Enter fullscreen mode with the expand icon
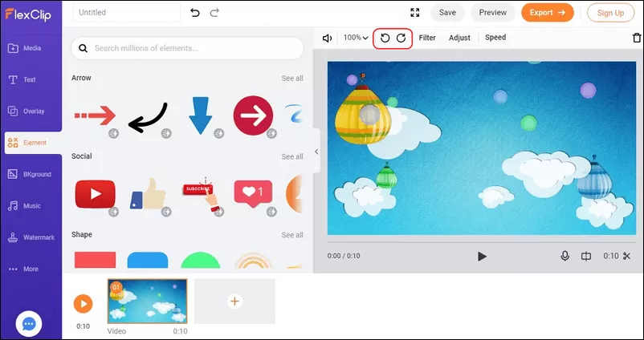Screen dimensions: 644x340 (415, 13)
